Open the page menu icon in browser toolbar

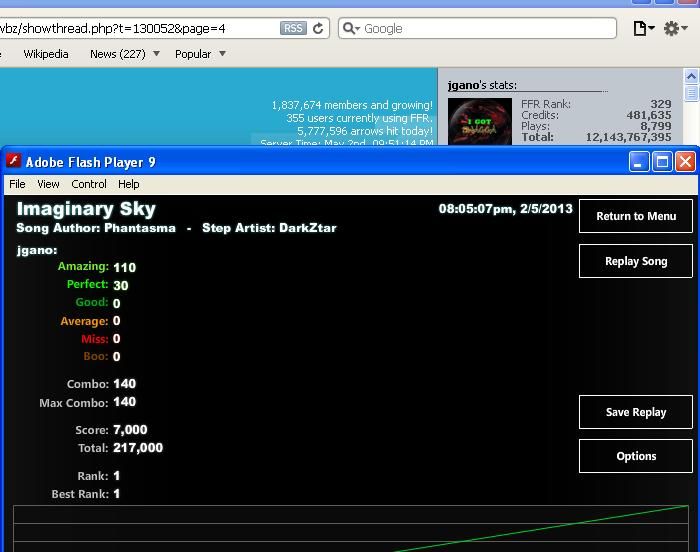pyautogui.click(x=643, y=29)
